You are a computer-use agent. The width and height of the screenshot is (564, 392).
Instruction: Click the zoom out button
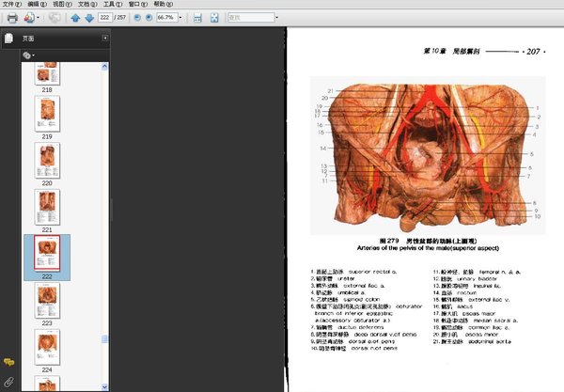tap(137, 17)
